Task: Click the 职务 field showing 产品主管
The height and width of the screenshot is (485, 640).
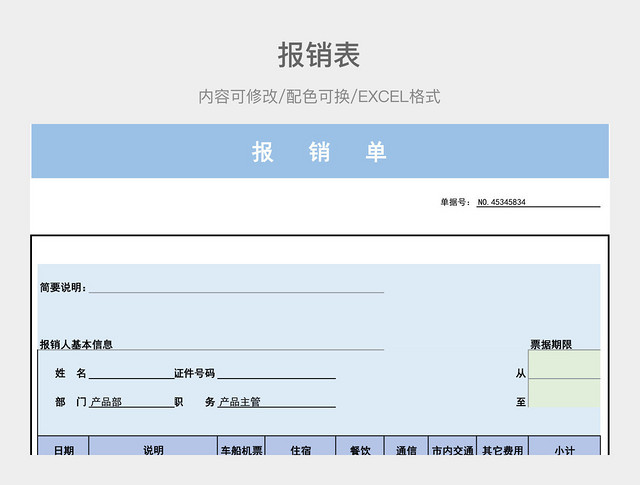Action: click(x=276, y=402)
